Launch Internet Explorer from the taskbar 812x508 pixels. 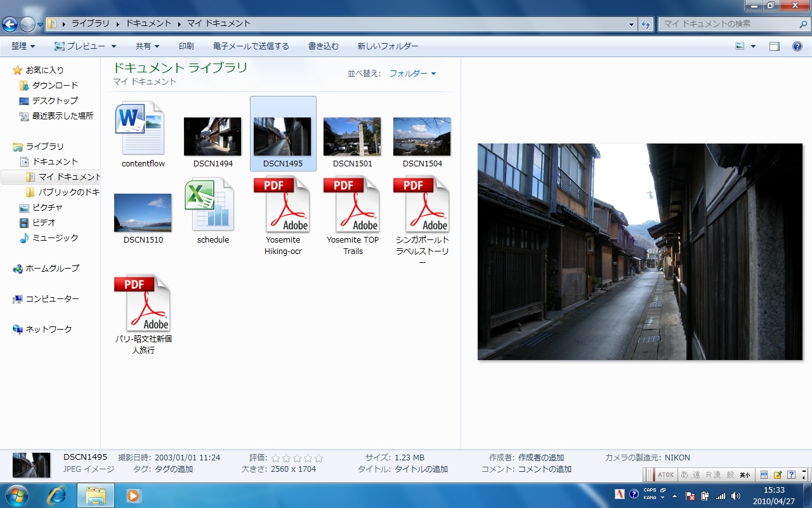coord(56,495)
